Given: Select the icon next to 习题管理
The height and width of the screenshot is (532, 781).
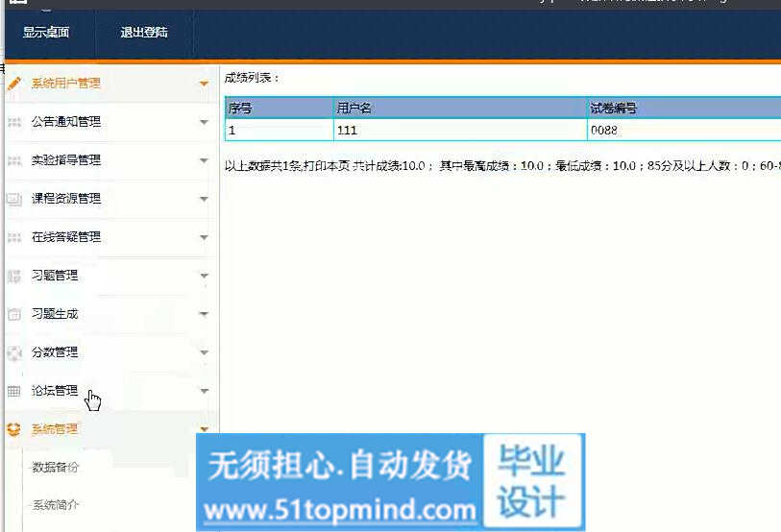Looking at the screenshot, I should pyautogui.click(x=13, y=276).
